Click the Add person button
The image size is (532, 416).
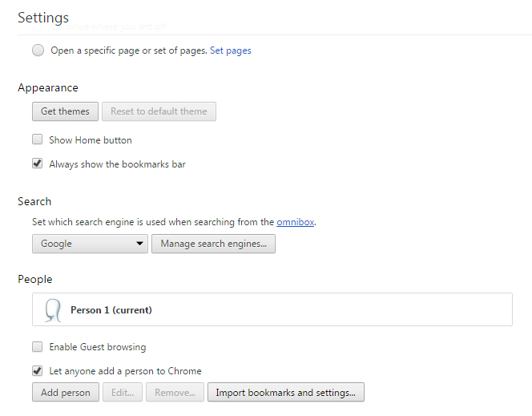66,393
